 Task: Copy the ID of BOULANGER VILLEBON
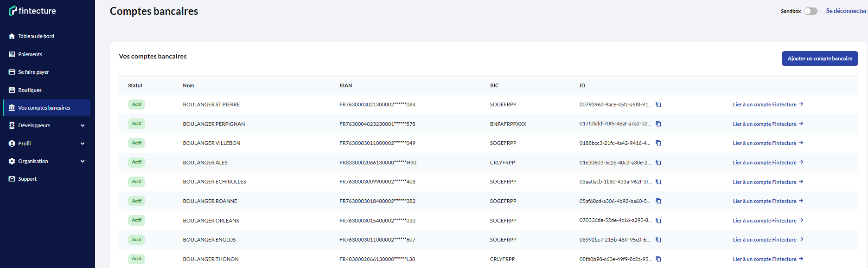(x=658, y=143)
